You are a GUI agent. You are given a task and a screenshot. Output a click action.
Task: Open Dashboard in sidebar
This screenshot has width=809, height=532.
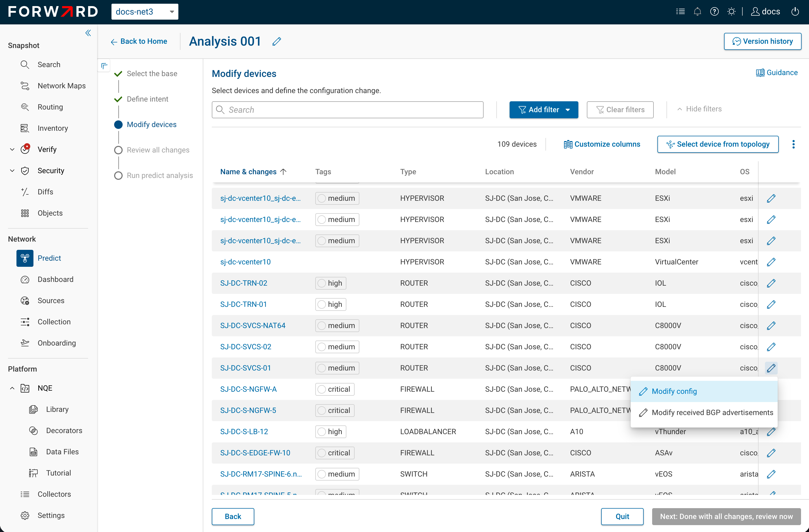click(x=55, y=279)
